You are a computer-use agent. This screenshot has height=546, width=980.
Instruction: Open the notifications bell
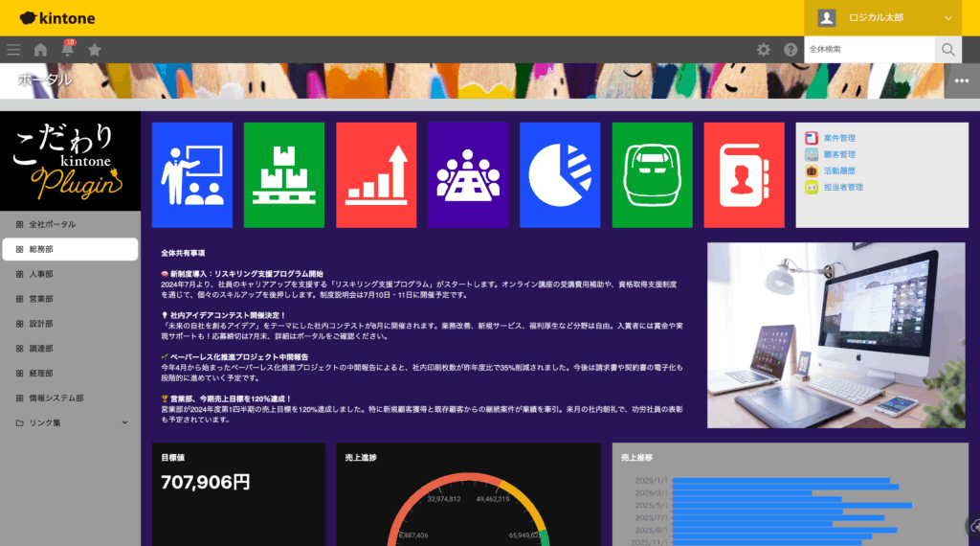[67, 50]
